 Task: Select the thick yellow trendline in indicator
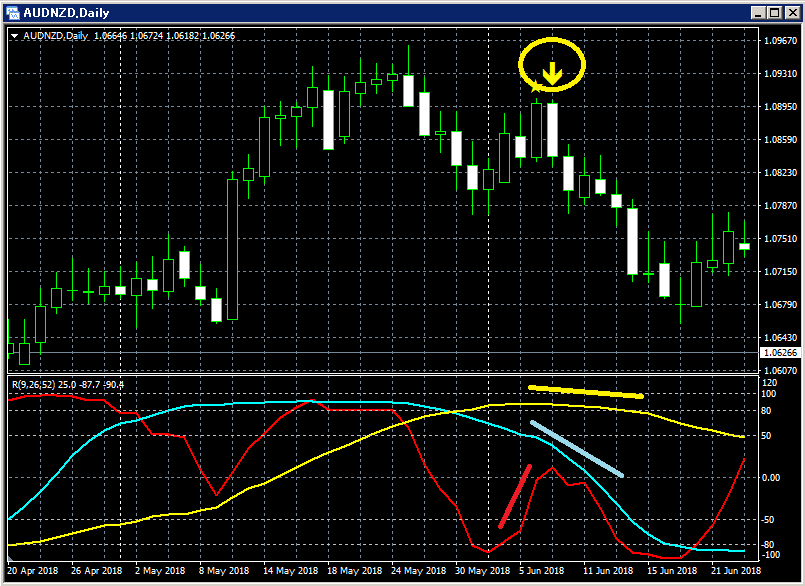586,392
